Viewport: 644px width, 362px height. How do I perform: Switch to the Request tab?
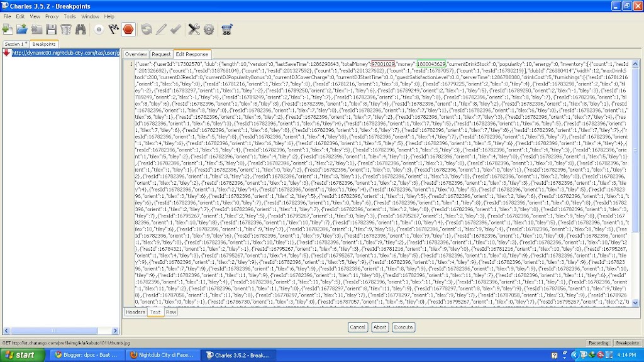[x=160, y=54]
